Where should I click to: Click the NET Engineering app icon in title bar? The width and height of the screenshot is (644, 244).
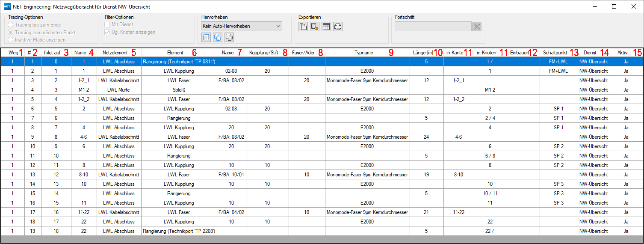click(7, 7)
